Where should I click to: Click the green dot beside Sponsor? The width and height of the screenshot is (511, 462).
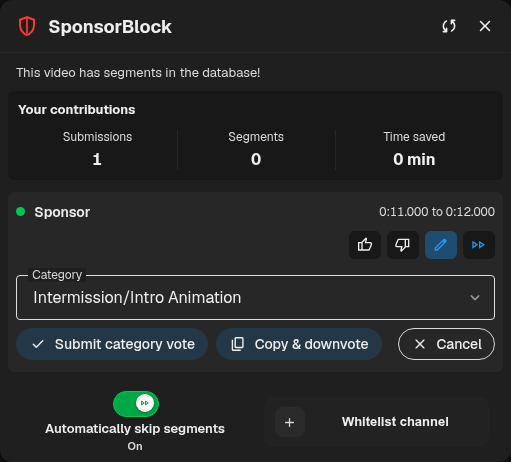pyautogui.click(x=21, y=212)
